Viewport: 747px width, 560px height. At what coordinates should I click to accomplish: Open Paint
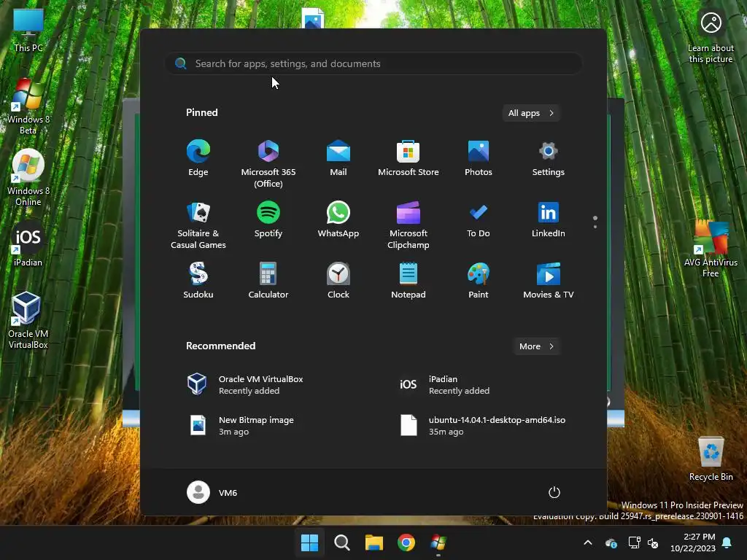[x=479, y=281]
